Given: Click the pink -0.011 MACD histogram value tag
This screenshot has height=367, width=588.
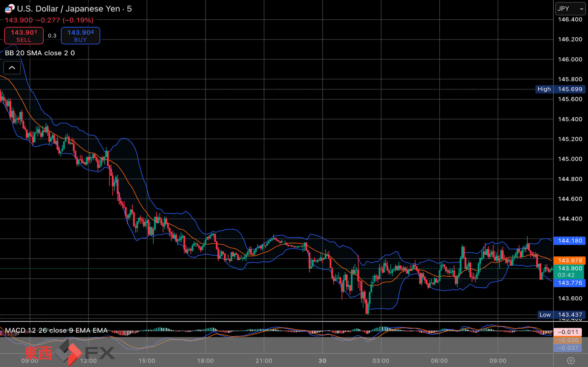Looking at the screenshot, I should 568,332.
